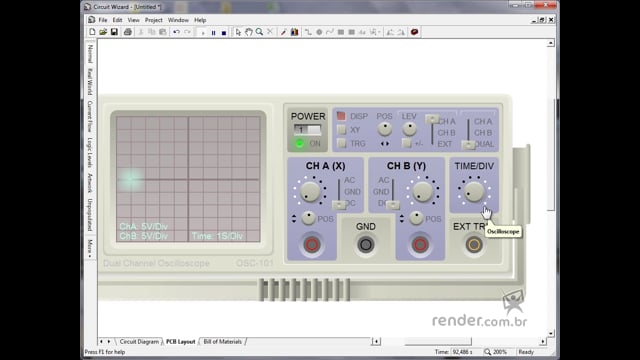640x360 pixels.
Task: Enable the XY mode checkbox
Action: (342, 130)
